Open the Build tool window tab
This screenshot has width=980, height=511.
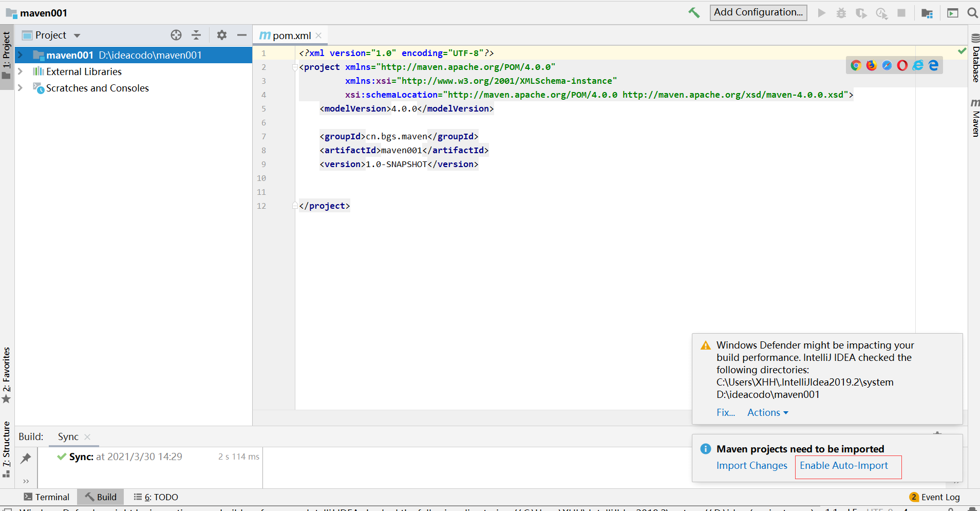(101, 497)
